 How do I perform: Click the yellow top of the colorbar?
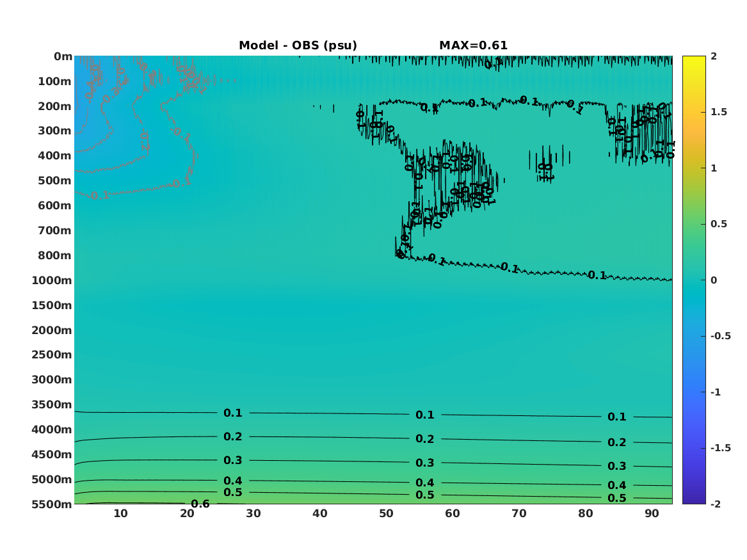[694, 61]
